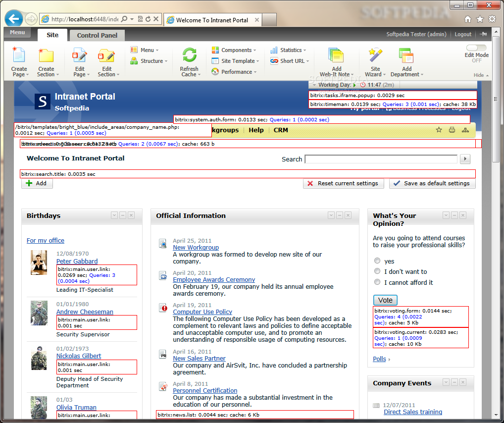Select 'I don't want to' option
The height and width of the screenshot is (423, 504).
377,271
